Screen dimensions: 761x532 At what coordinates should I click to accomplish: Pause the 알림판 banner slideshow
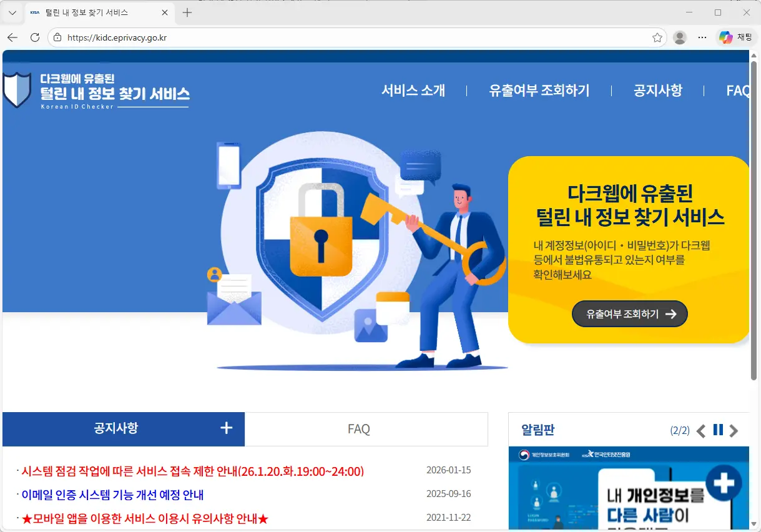tap(718, 430)
